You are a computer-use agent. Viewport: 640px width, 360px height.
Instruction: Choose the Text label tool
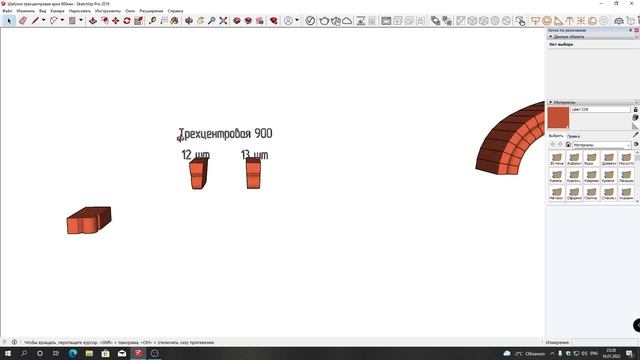(x=164, y=20)
